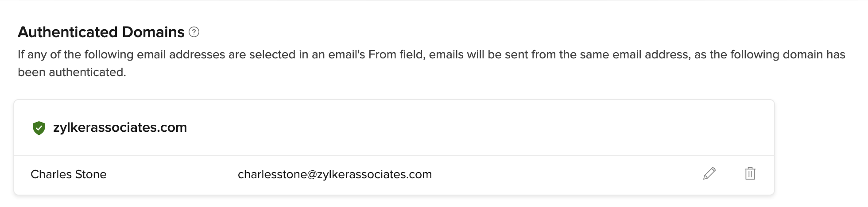Click the green verified shield icon
Screen dimensions: 868x207
[39, 128]
